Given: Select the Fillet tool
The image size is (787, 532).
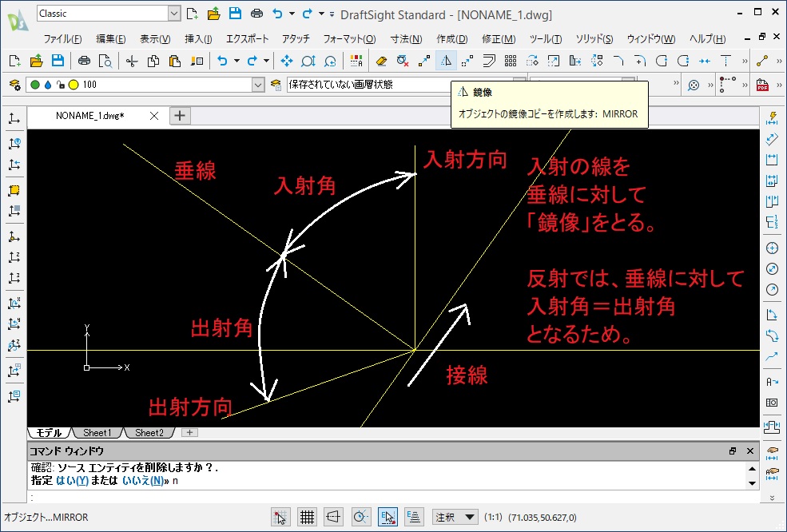Looking at the screenshot, I should (x=640, y=62).
